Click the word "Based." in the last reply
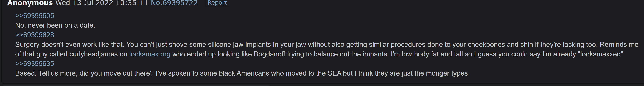 [x=26, y=73]
